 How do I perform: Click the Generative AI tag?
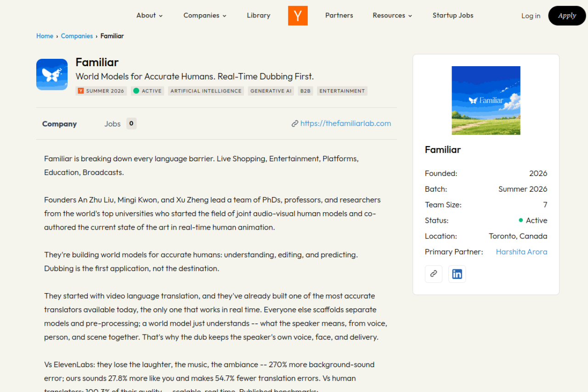[x=271, y=91]
